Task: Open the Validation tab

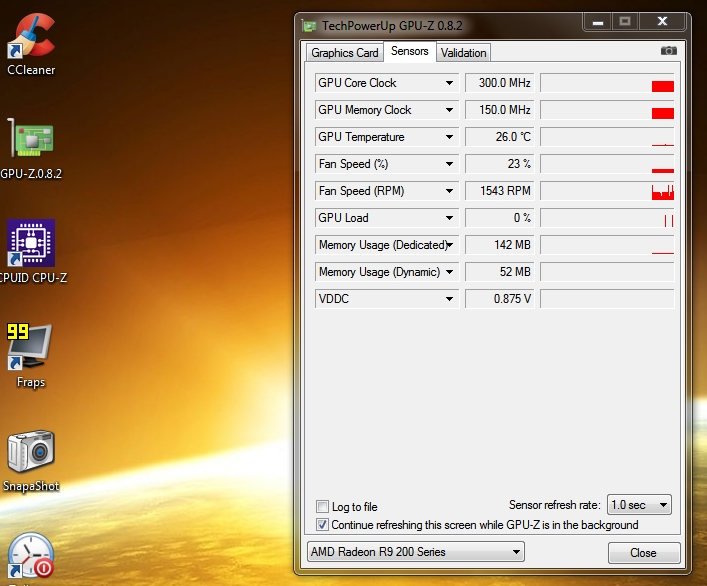Action: point(464,53)
